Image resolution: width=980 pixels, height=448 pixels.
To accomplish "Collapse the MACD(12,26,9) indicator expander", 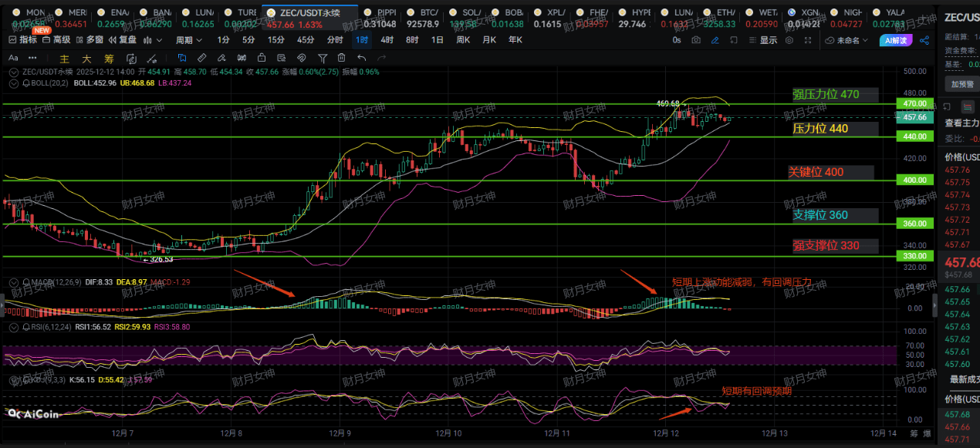I will click(15, 282).
